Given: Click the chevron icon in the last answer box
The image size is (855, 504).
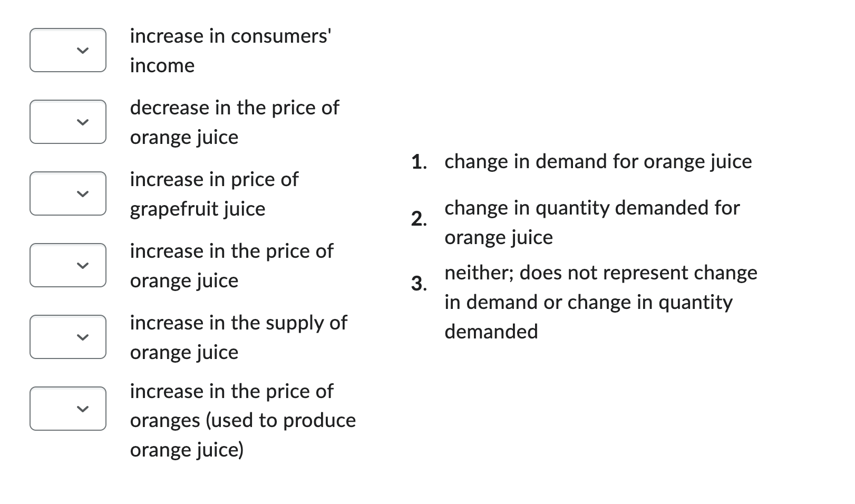Looking at the screenshot, I should (82, 409).
